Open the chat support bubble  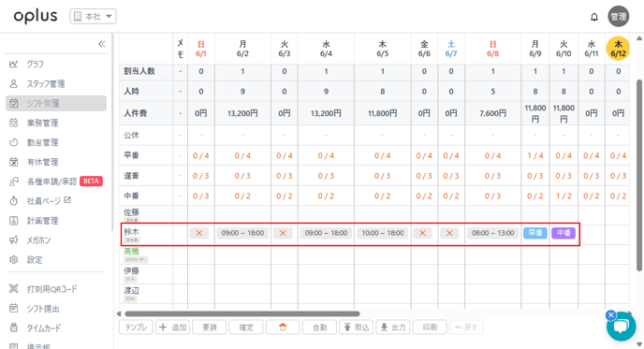click(x=622, y=327)
